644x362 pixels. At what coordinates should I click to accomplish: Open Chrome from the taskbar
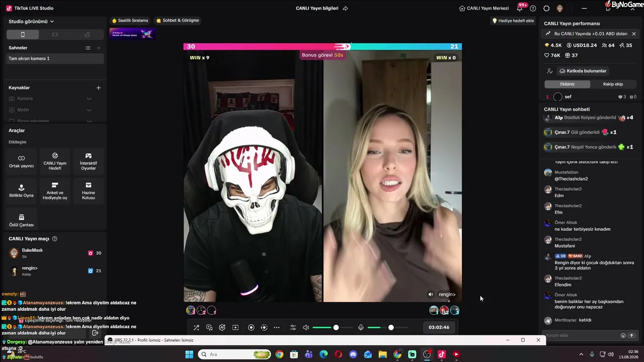(x=279, y=354)
